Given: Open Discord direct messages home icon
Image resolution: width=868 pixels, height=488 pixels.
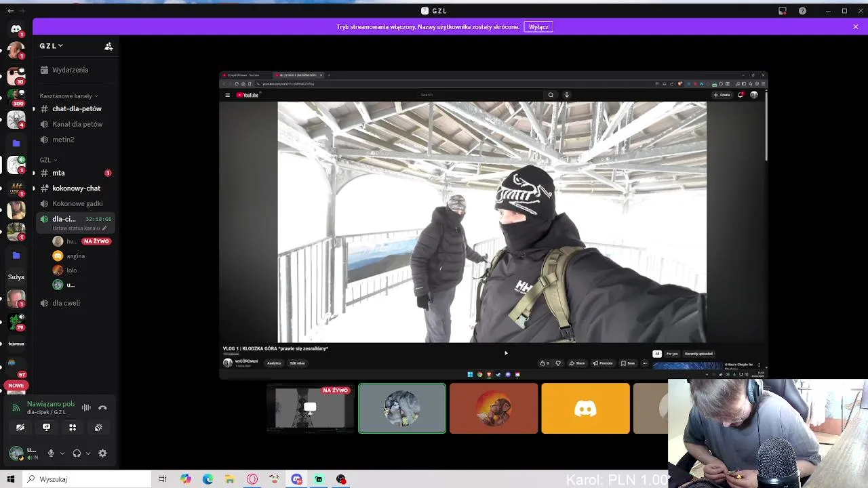Looking at the screenshot, I should point(16,28).
